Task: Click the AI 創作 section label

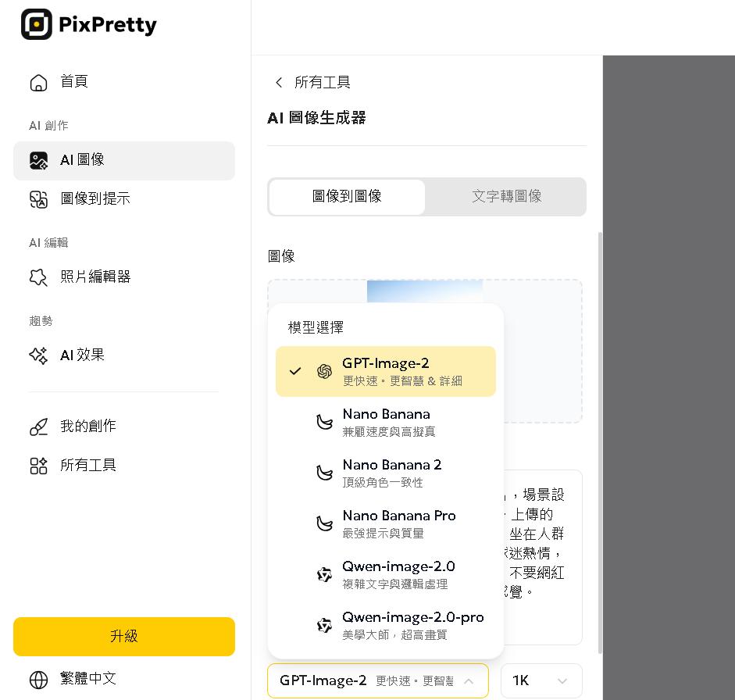Action: [48, 126]
